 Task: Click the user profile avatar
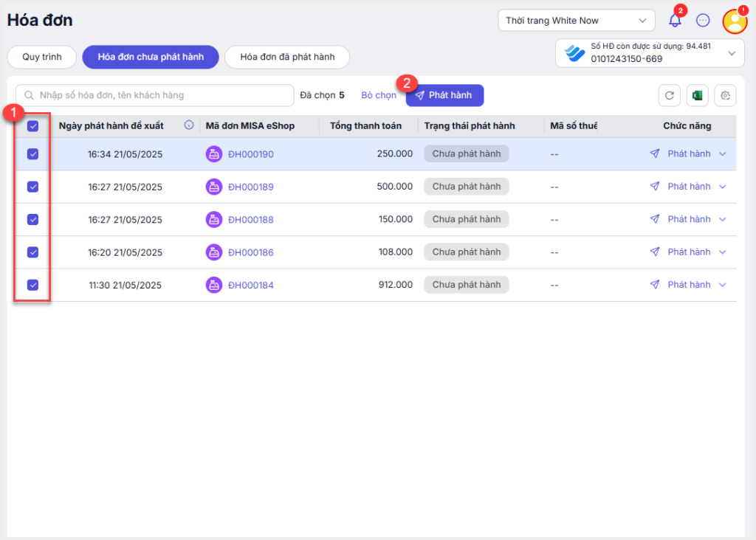coord(735,21)
